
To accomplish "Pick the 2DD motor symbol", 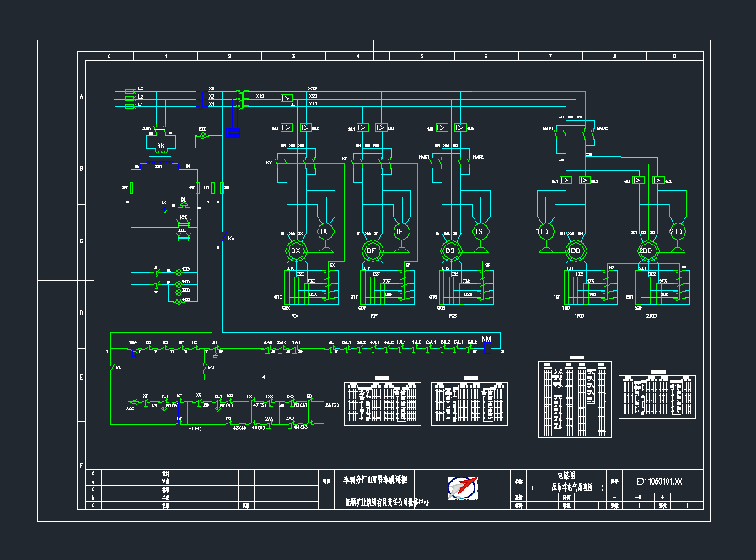I will [646, 250].
